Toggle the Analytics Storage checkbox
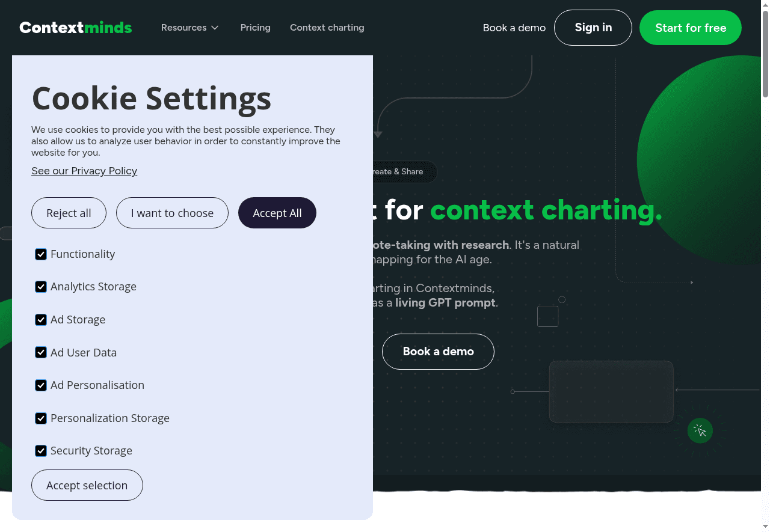Image resolution: width=770 pixels, height=532 pixels. pyautogui.click(x=41, y=287)
